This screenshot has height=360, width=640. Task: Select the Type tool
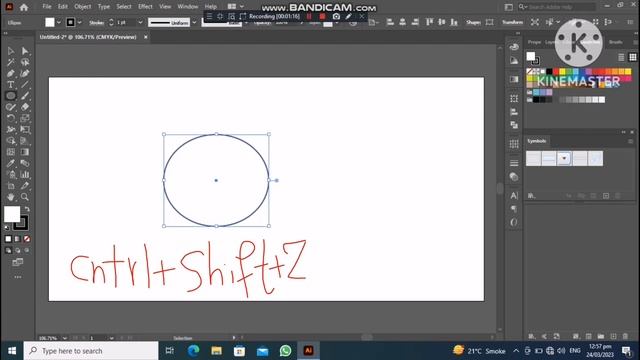(11, 84)
